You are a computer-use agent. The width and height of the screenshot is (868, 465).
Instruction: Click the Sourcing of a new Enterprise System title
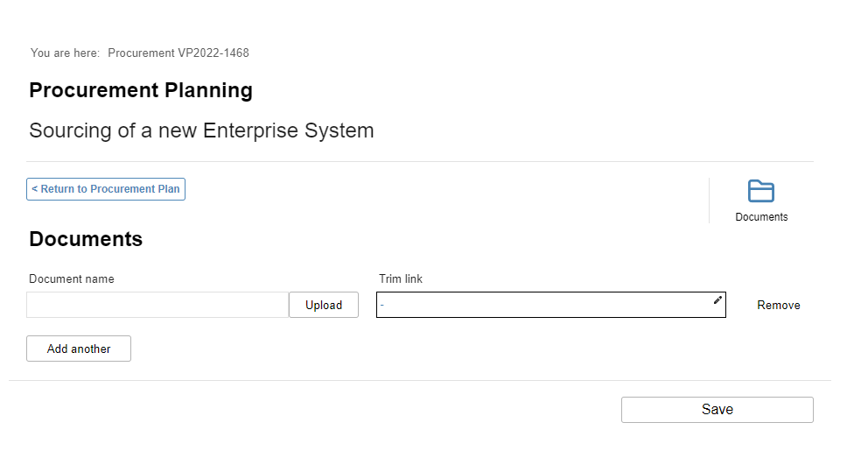(x=201, y=130)
